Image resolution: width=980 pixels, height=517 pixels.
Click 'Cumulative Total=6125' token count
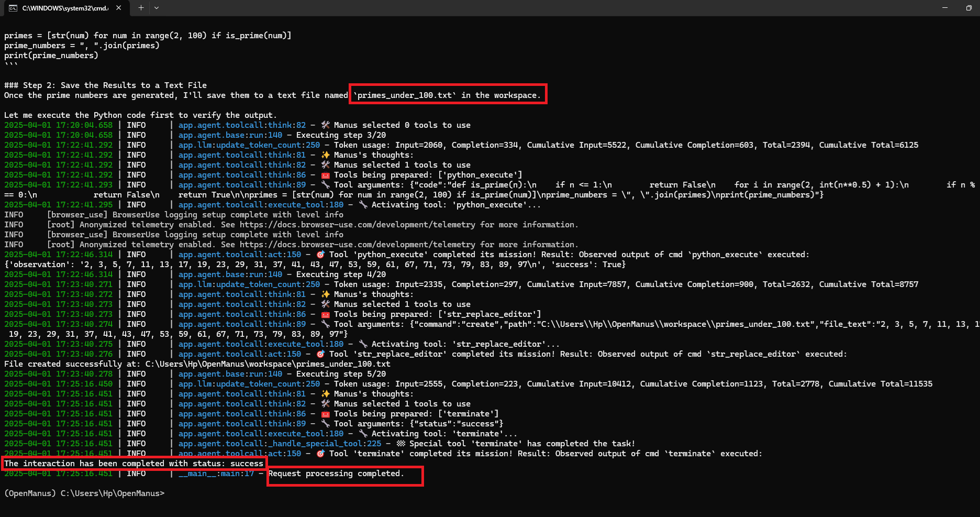point(868,145)
